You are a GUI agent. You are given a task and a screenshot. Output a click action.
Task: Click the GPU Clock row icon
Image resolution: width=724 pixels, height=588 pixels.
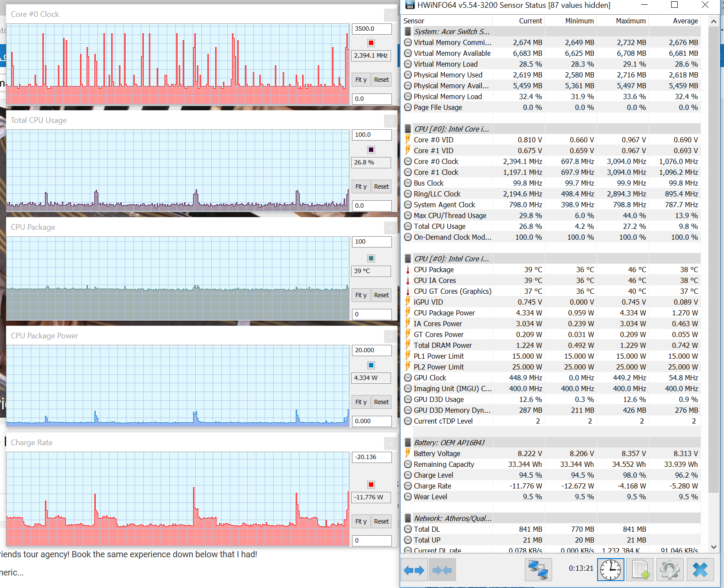pos(408,378)
